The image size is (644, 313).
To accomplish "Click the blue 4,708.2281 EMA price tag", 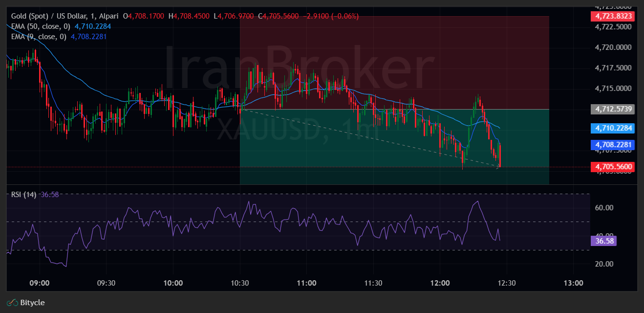I will [613, 145].
